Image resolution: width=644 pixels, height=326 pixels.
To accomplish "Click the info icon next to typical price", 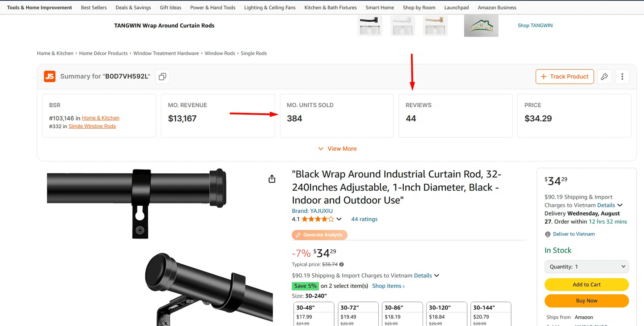I will point(342,264).
